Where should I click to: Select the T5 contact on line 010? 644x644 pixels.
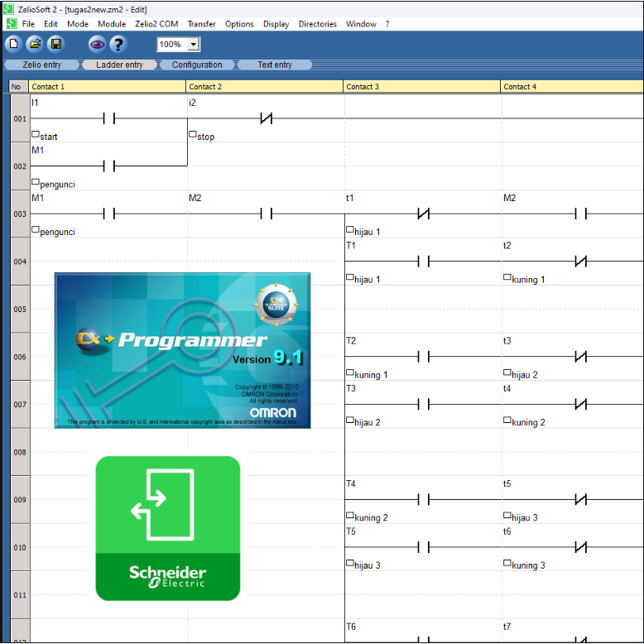point(424,547)
